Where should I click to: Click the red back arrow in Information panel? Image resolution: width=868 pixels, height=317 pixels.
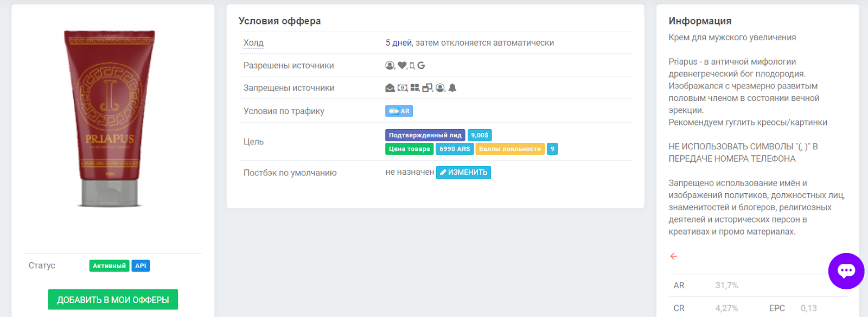click(673, 256)
